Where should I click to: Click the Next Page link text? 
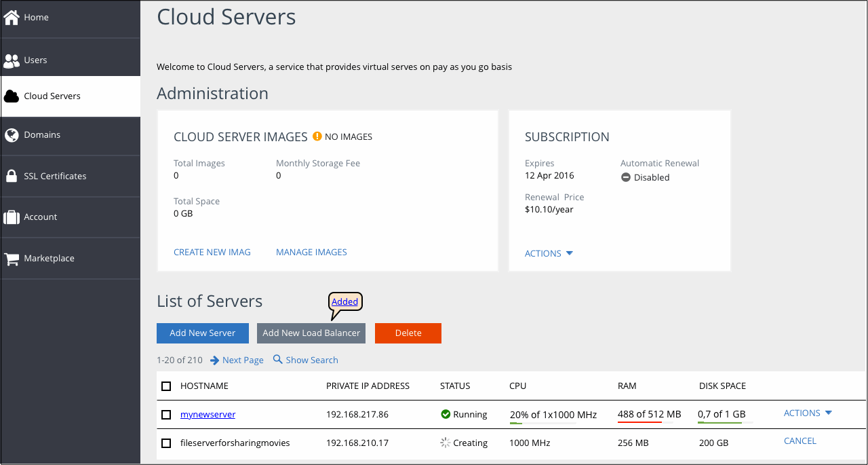[x=243, y=360]
